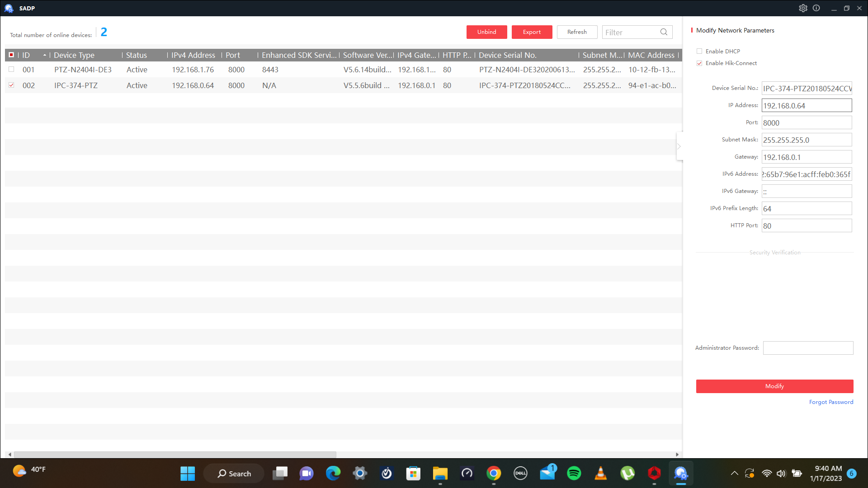This screenshot has height=488, width=868.
Task: Open VLC media player in taskbar
Action: tap(600, 473)
